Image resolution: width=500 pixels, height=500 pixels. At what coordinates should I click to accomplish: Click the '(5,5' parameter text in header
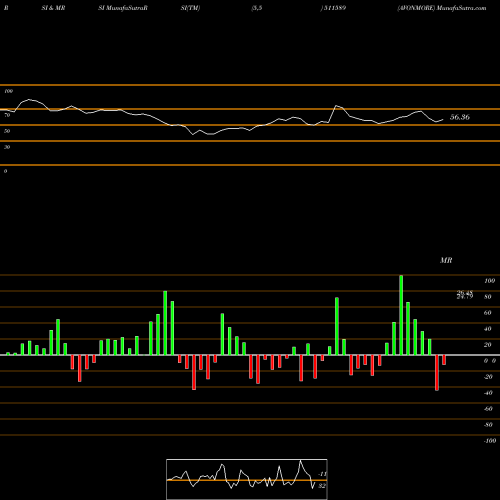257,8
